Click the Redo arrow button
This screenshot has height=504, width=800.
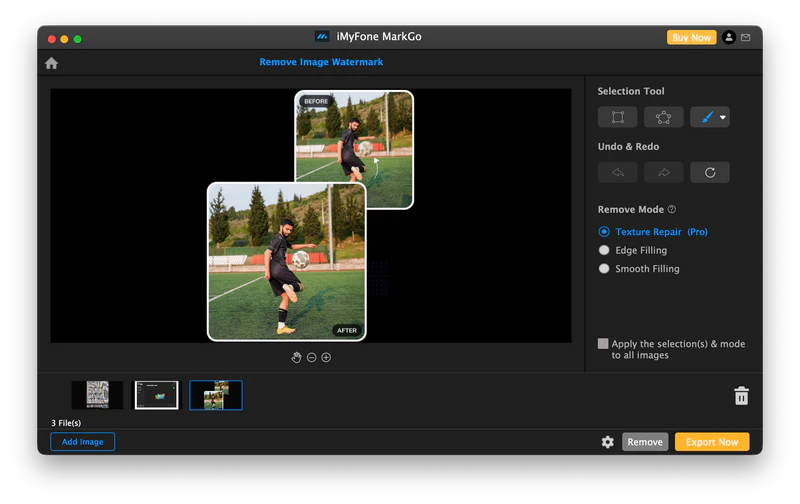coord(663,173)
